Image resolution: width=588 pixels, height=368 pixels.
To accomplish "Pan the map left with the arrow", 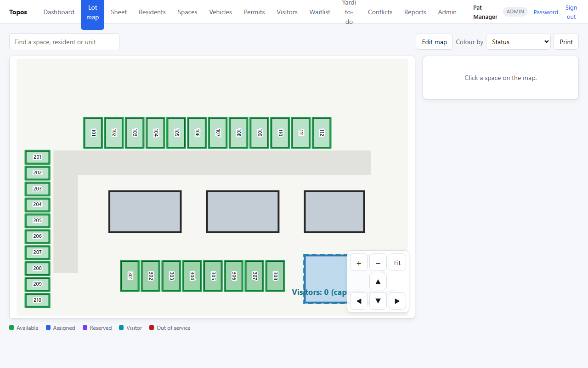I will (x=359, y=301).
